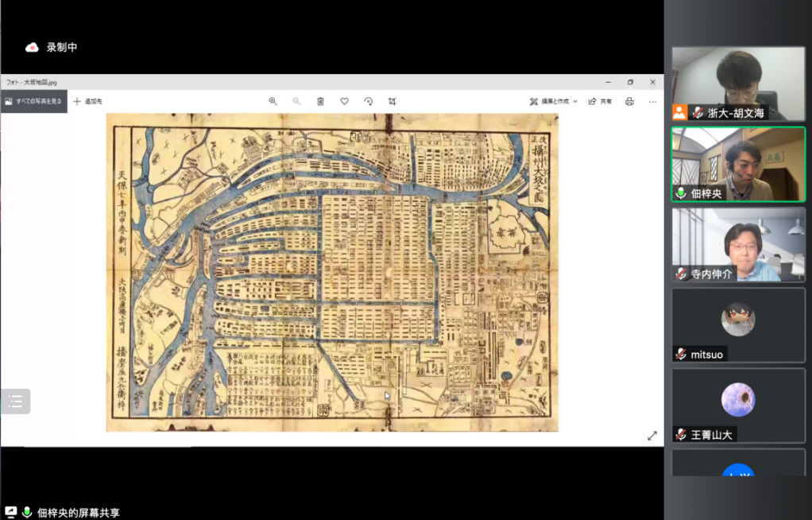
Task: Click the old Osaka map image
Action: tap(332, 272)
